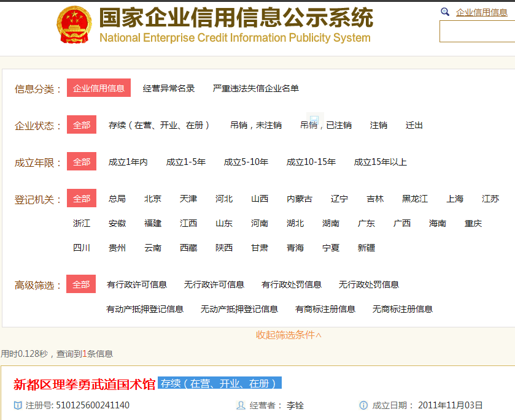
Task: Choose 广东 registration authority
Action: click(366, 223)
